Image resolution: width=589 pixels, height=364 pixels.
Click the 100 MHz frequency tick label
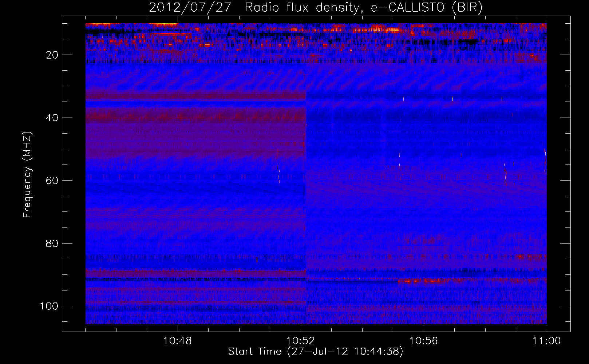click(49, 306)
